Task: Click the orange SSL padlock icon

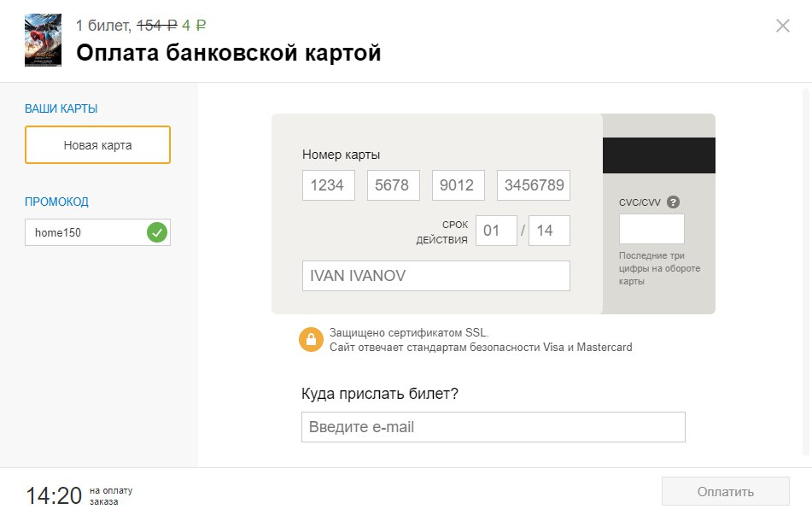Action: [312, 340]
